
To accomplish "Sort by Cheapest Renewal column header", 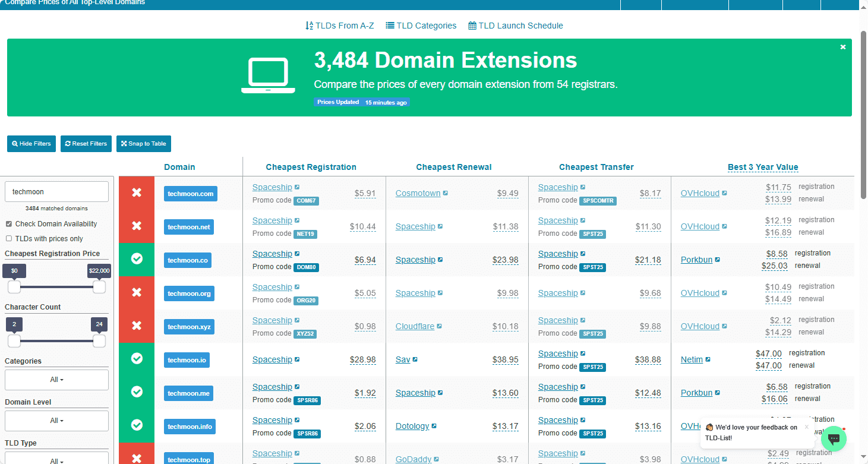I will [x=454, y=167].
